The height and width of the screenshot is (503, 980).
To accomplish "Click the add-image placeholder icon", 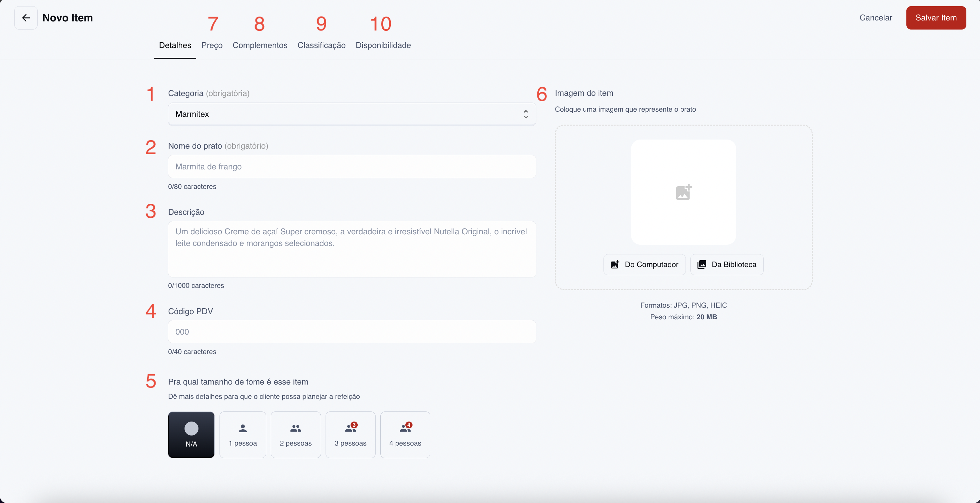I will click(684, 192).
